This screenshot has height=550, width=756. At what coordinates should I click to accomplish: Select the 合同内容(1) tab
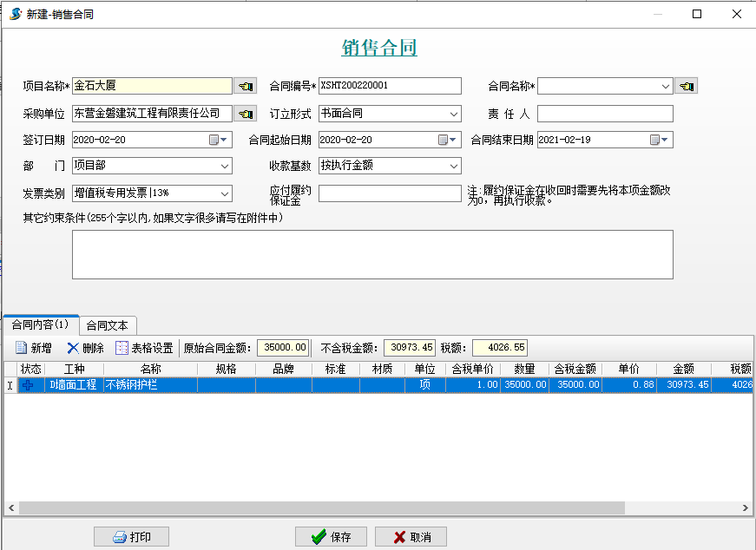[42, 324]
